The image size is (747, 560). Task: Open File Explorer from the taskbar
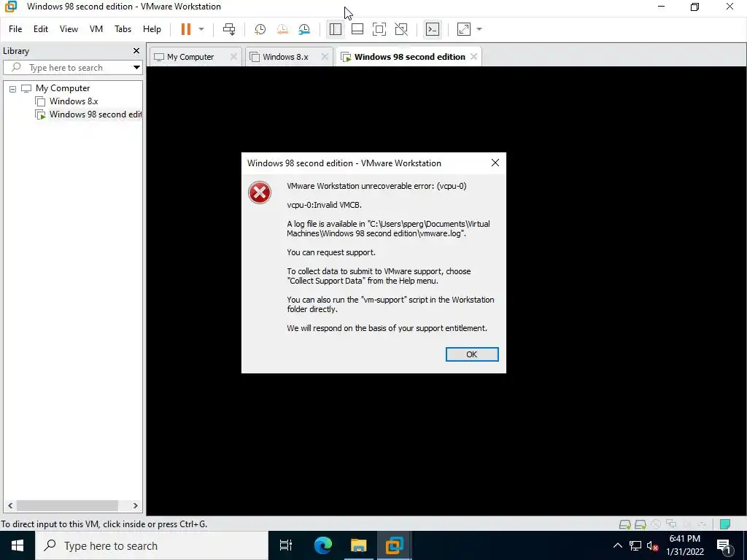click(358, 545)
